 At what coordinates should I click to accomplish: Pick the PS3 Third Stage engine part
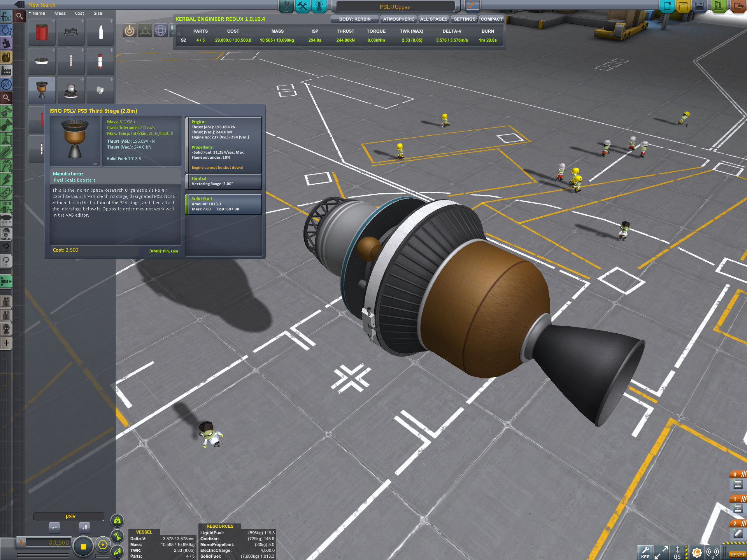[x=42, y=90]
